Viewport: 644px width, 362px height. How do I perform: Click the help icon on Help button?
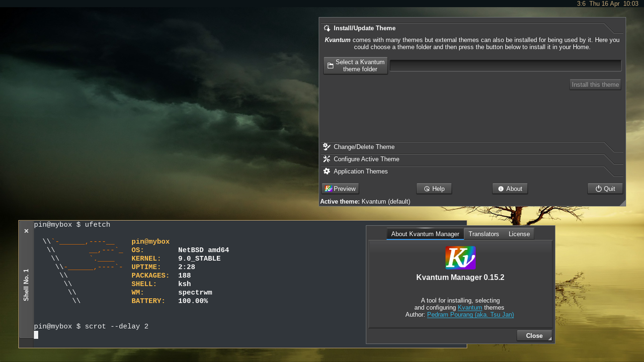click(427, 189)
